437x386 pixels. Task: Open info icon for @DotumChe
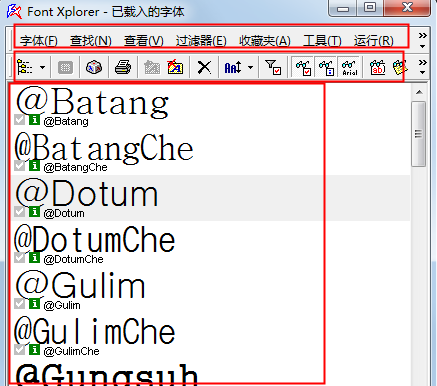tap(34, 258)
